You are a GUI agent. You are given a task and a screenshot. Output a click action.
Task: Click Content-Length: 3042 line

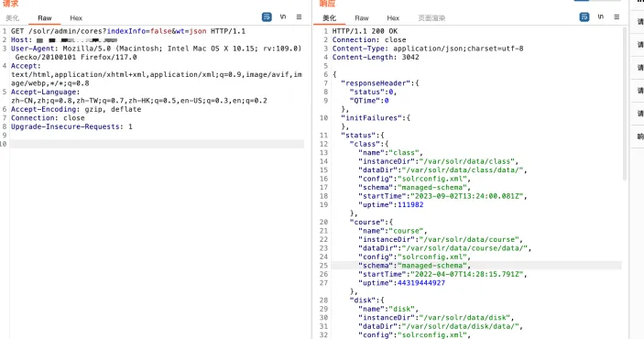pyautogui.click(x=376, y=57)
